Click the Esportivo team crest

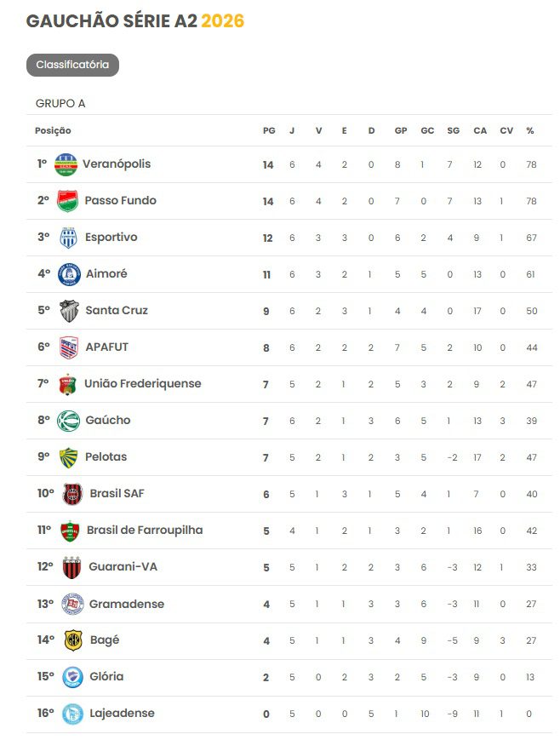(x=68, y=238)
